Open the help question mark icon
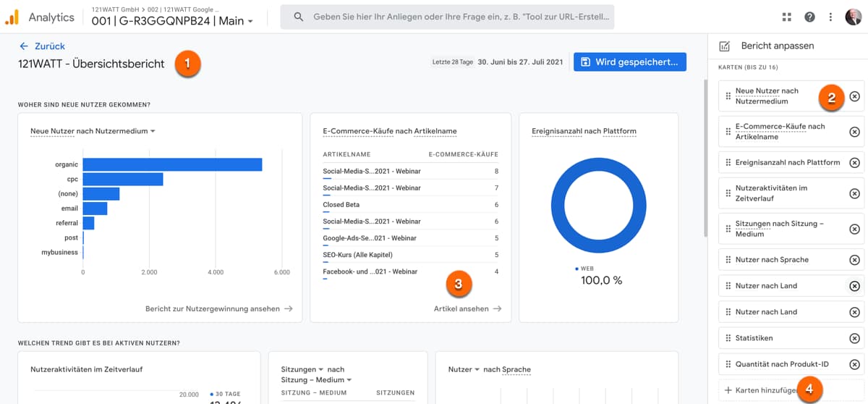The width and height of the screenshot is (868, 404). click(809, 17)
